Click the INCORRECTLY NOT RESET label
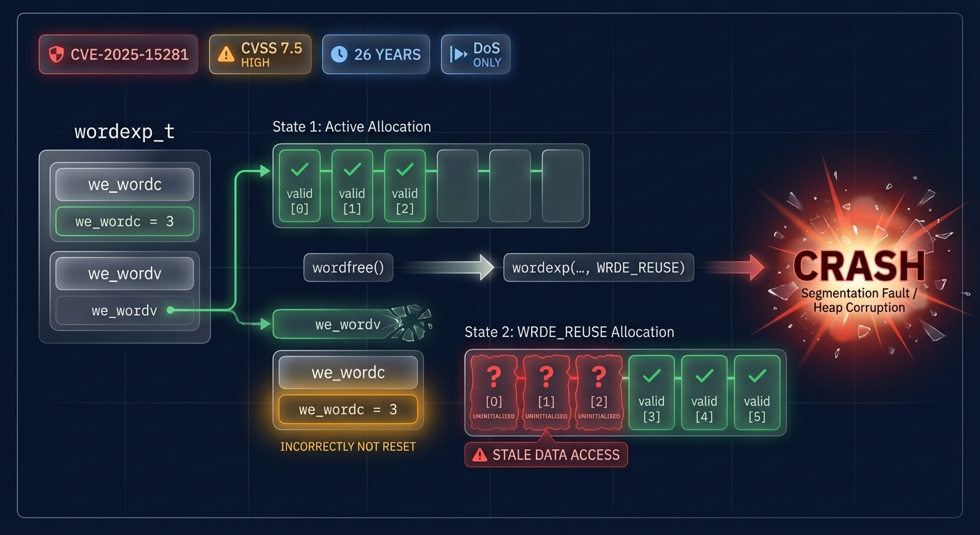The image size is (980, 535). [347, 447]
